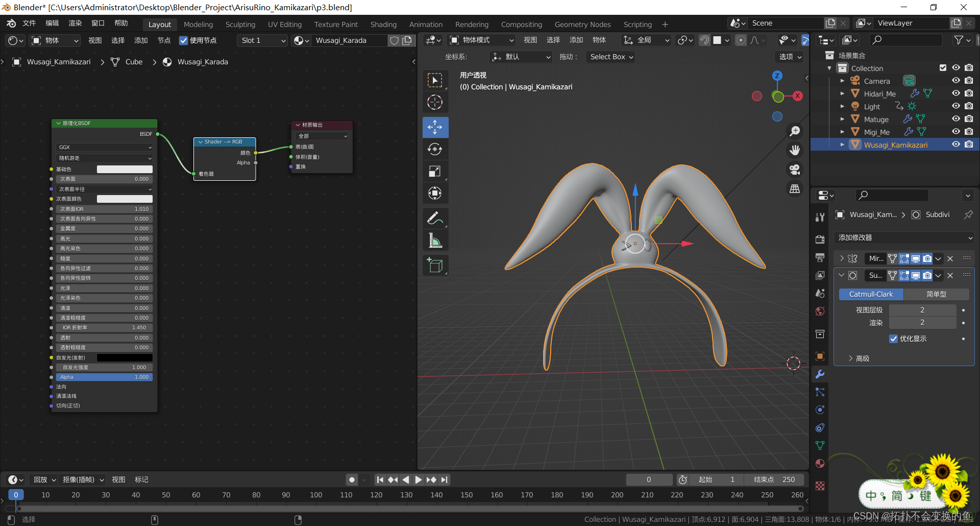980x526 pixels.
Task: Hide Matuge object in viewport
Action: coord(956,119)
